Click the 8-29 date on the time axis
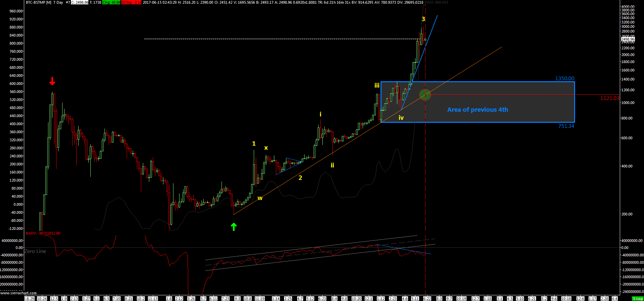 [29, 298]
